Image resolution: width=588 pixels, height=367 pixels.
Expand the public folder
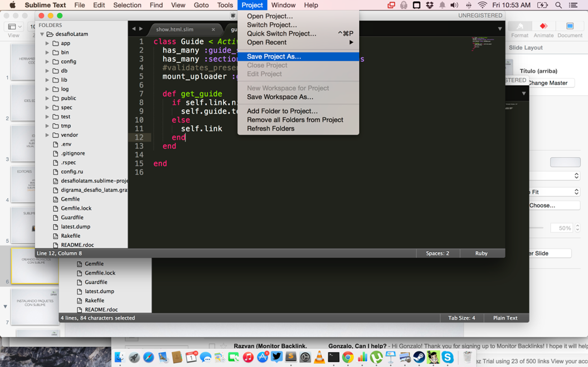[47, 98]
